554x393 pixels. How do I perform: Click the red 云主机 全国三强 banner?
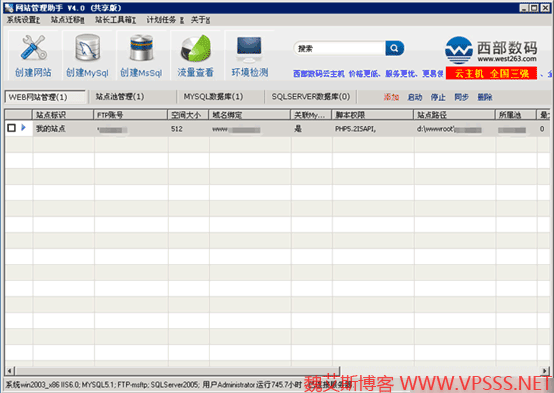point(491,73)
